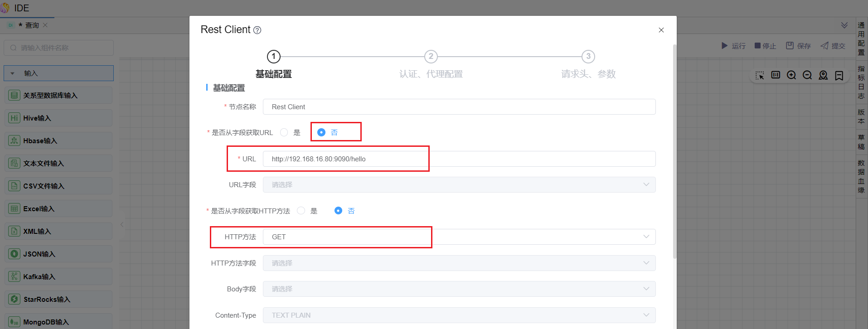Click the help icon beside Rest Client title
The image size is (868, 329).
(x=257, y=30)
